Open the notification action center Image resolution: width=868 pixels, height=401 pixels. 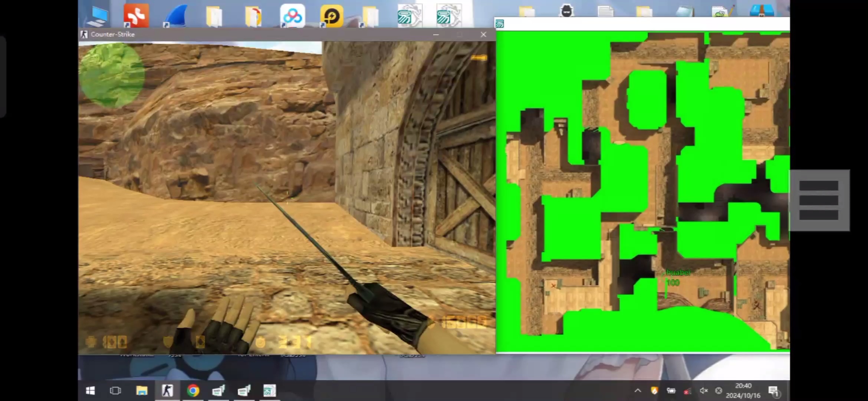tap(773, 391)
